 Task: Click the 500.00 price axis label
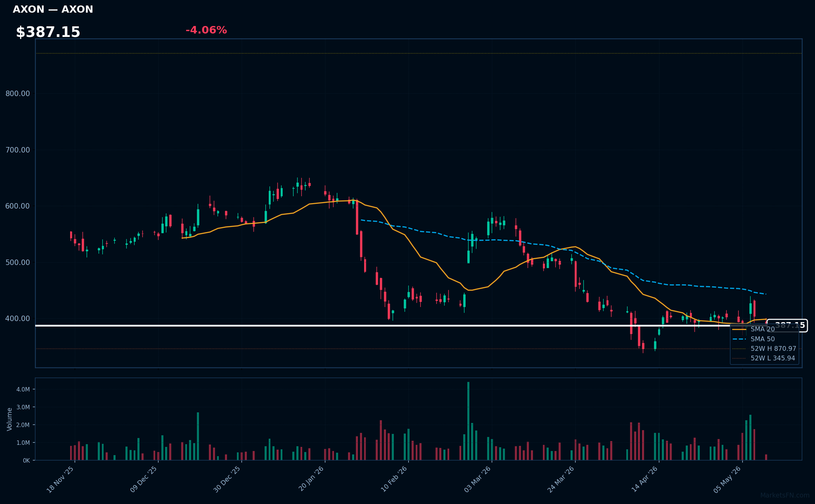18,262
